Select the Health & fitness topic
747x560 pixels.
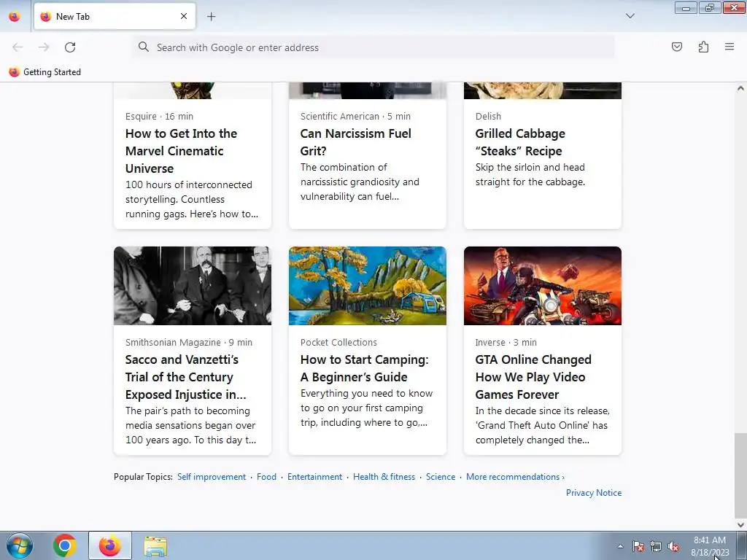point(384,477)
